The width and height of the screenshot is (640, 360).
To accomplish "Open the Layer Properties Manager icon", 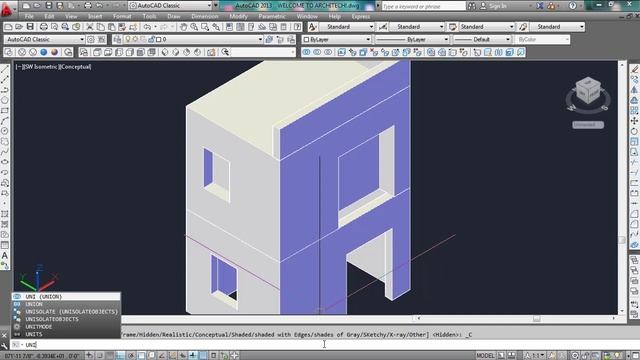I will pos(118,40).
